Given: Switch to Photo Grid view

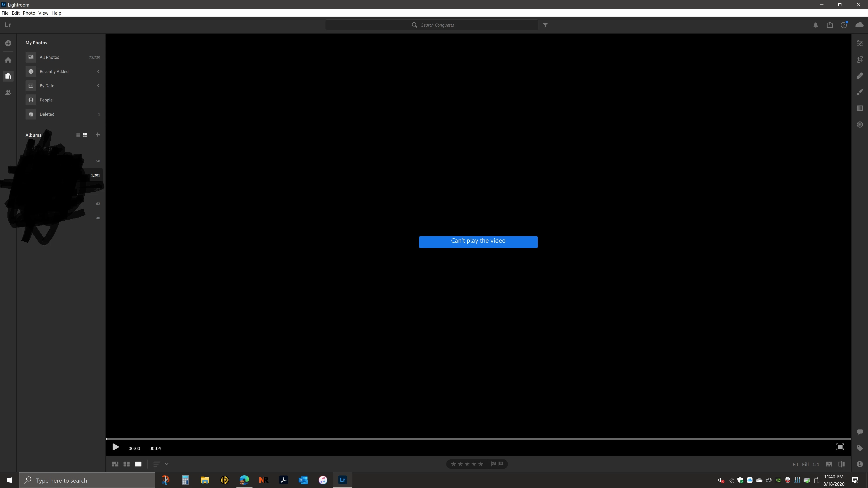Looking at the screenshot, I should (x=115, y=464).
